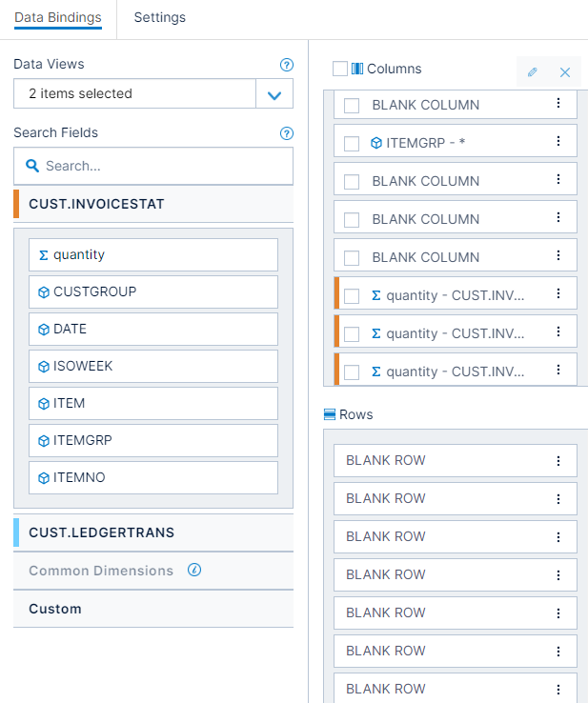Viewport: 588px width, 703px height.
Task: Open the Data Views dropdown arrow
Action: [274, 93]
